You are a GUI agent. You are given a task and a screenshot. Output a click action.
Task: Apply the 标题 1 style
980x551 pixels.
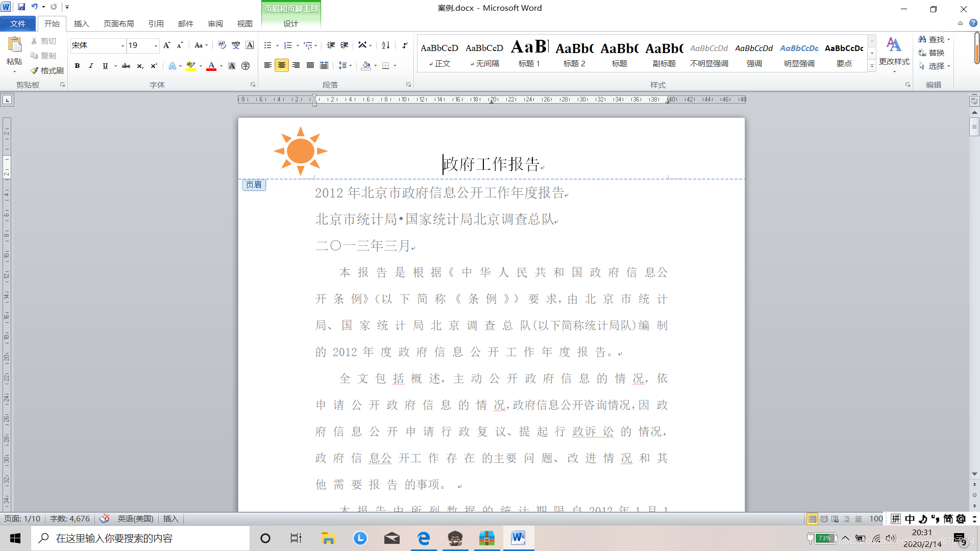529,54
